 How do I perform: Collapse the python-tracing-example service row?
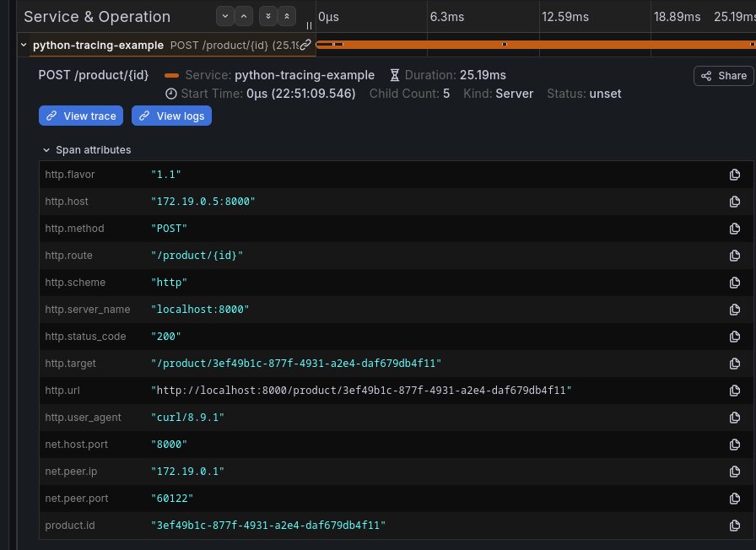click(x=23, y=44)
